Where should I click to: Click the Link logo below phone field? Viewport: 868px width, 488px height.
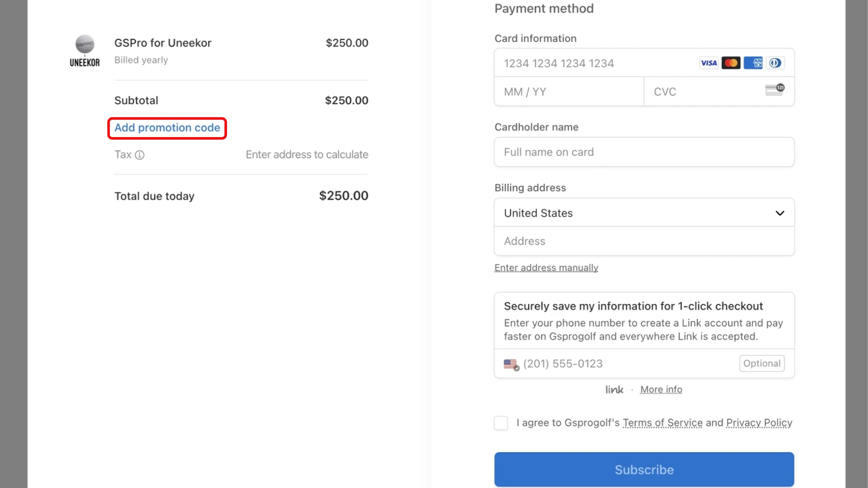[614, 390]
